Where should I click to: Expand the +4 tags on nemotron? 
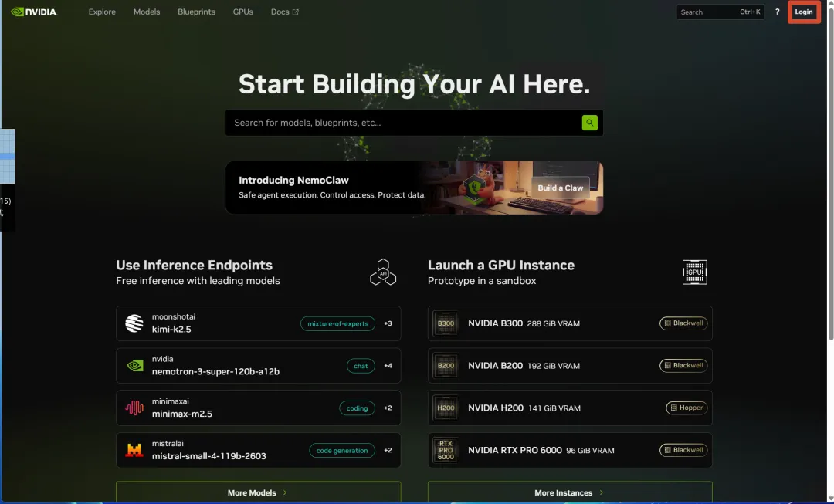(x=388, y=366)
